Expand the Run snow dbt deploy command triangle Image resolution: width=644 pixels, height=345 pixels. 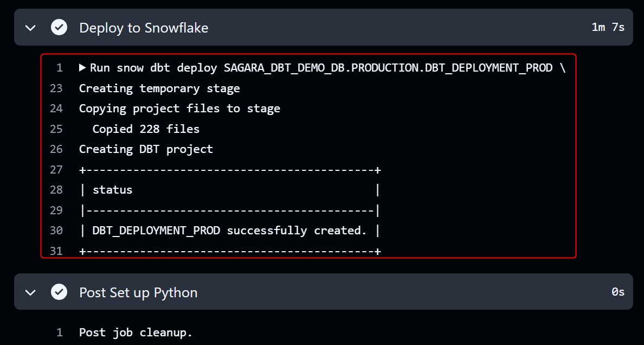(x=82, y=68)
